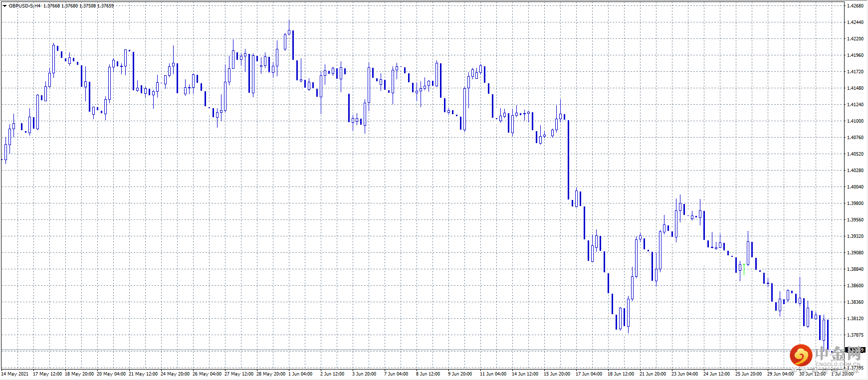Click the 20 May 04:00 time axis label
The width and height of the screenshot is (868, 380).
(x=111, y=374)
